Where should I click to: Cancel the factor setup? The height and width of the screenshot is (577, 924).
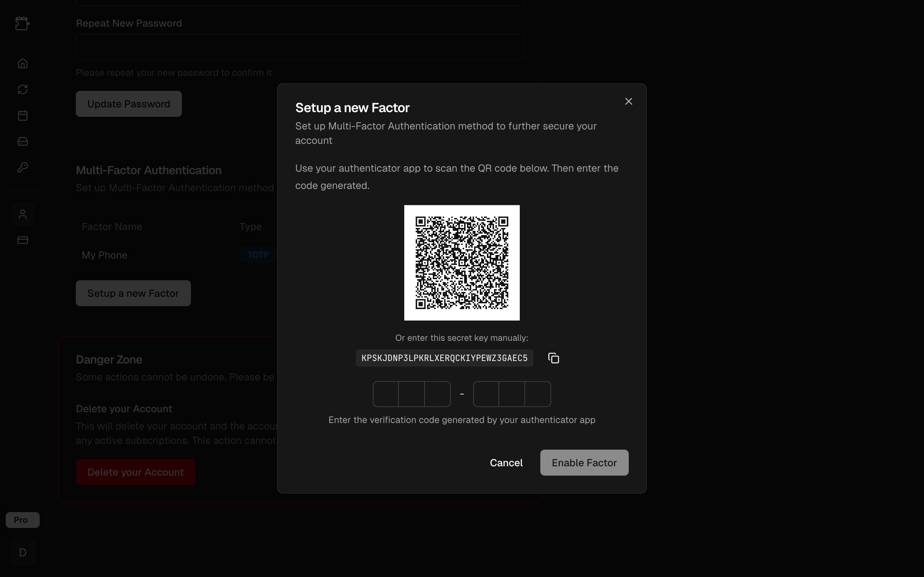click(506, 463)
